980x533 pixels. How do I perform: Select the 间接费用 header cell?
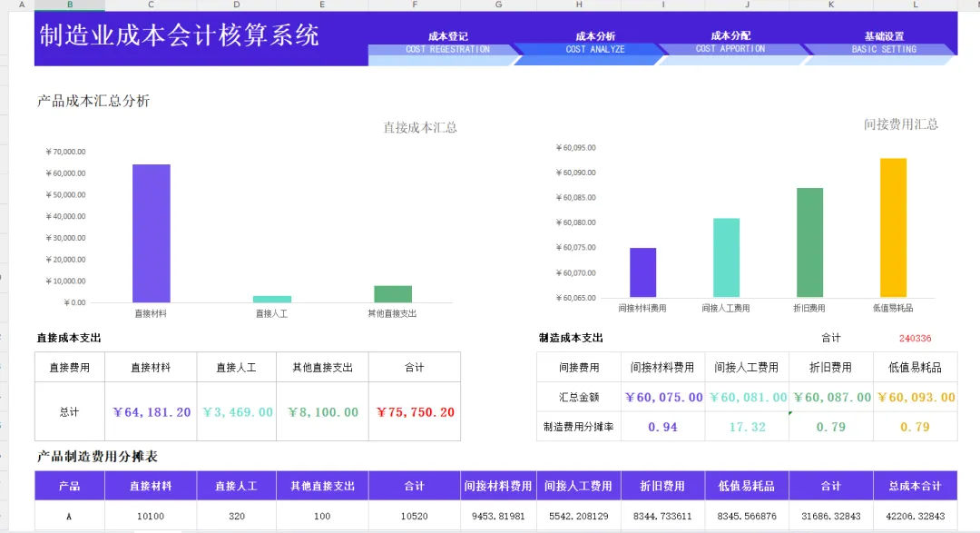tap(579, 367)
